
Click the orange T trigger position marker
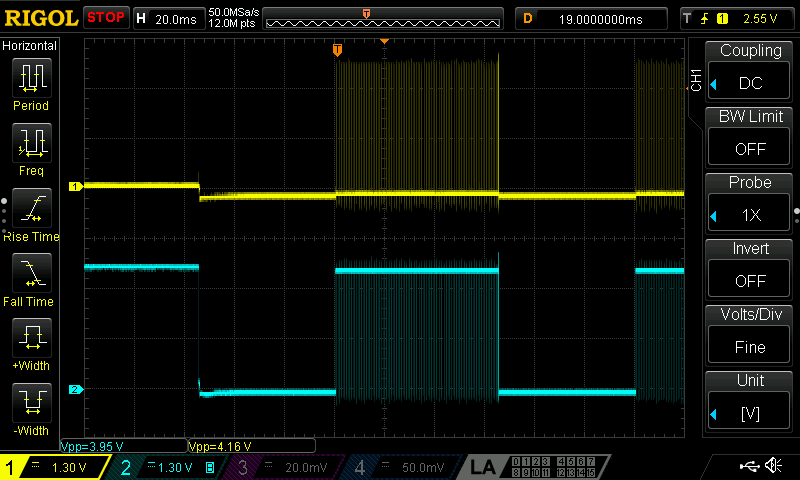(337, 49)
